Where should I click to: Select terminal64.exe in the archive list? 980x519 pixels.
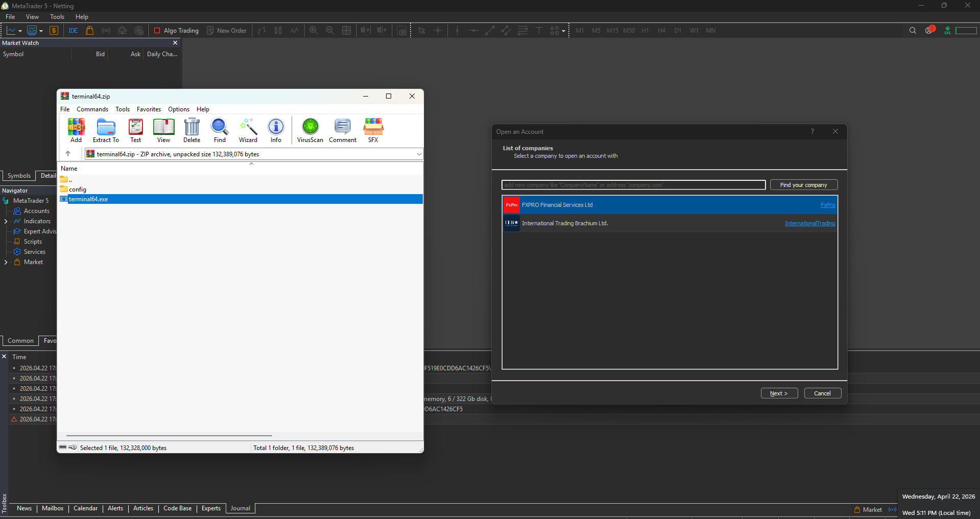click(x=241, y=199)
